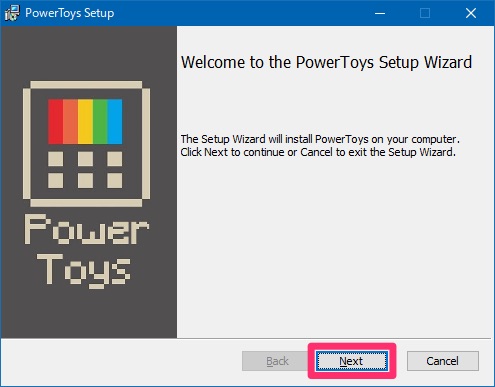The height and width of the screenshot is (387, 495).
Task: Click the green stripe in the PowerToys logo
Action: tap(100, 122)
